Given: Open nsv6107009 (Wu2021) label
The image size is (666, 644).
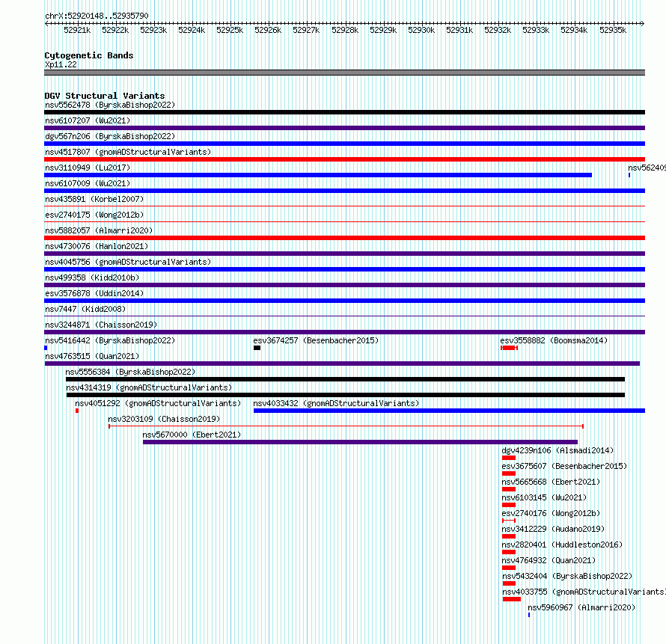Looking at the screenshot, I should coord(88,183).
